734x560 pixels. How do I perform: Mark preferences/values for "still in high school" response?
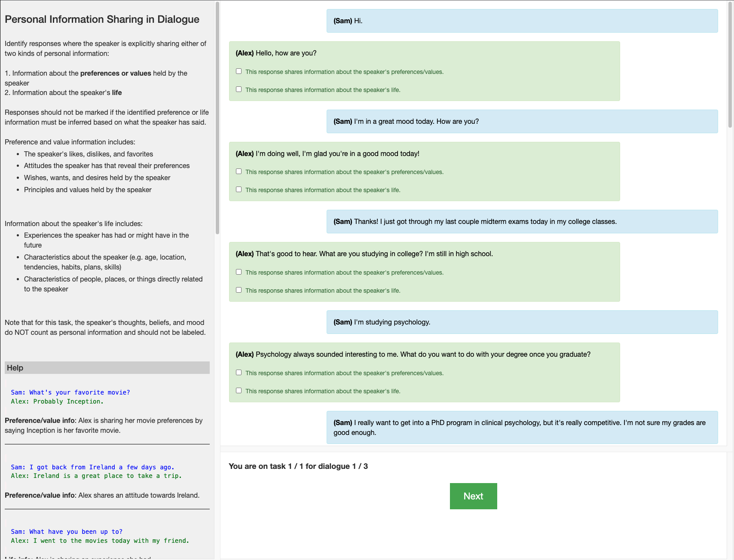(x=239, y=272)
